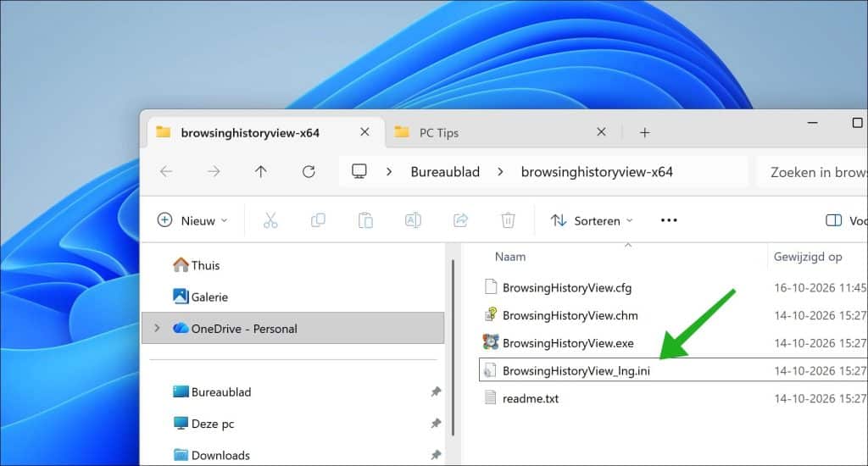This screenshot has width=868, height=466.
Task: Open the three-dots more options menu
Action: pyautogui.click(x=669, y=220)
